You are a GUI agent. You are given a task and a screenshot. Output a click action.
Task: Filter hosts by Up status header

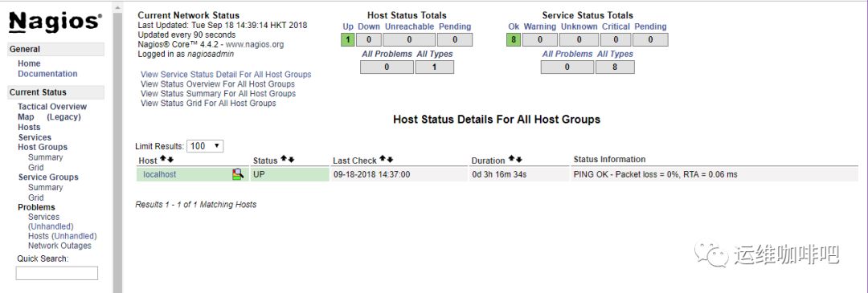pyautogui.click(x=348, y=26)
